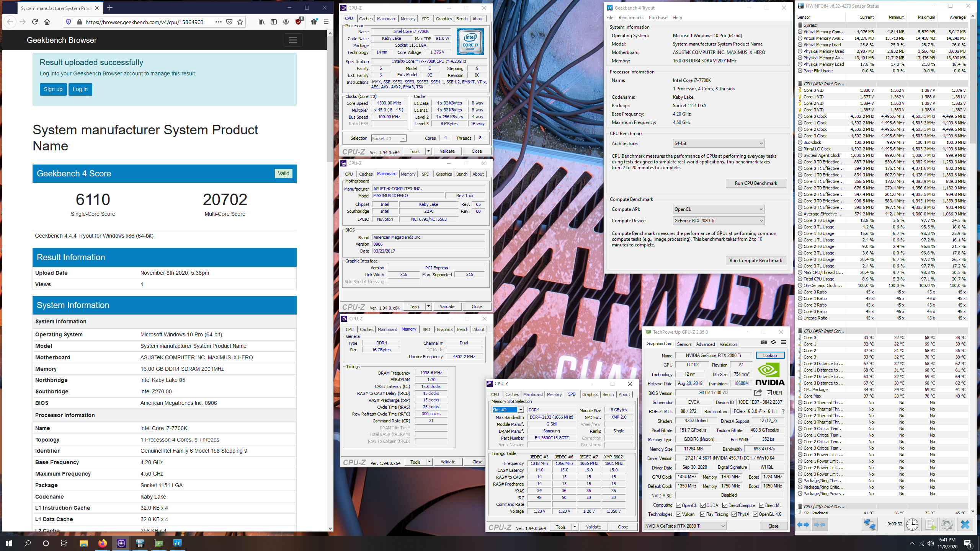Viewport: 980px width, 551px height.
Task: Open HWiNFO sensor settings gear
Action: tap(947, 524)
